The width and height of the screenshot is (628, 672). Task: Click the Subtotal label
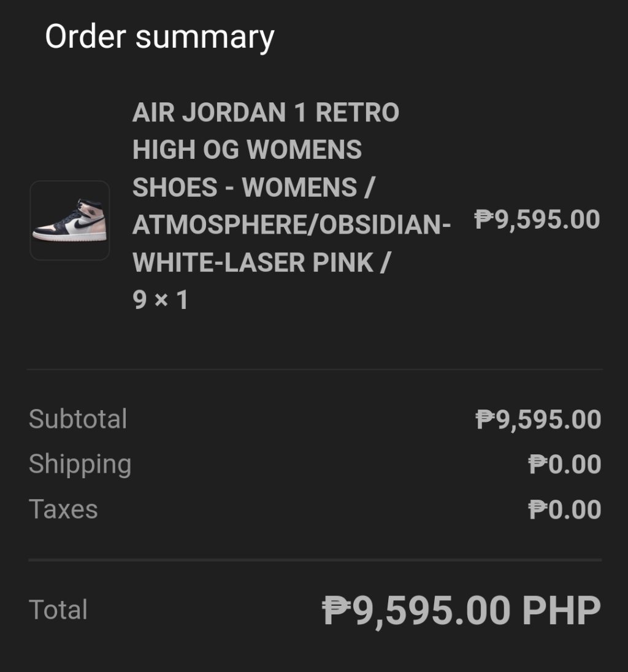coord(78,419)
